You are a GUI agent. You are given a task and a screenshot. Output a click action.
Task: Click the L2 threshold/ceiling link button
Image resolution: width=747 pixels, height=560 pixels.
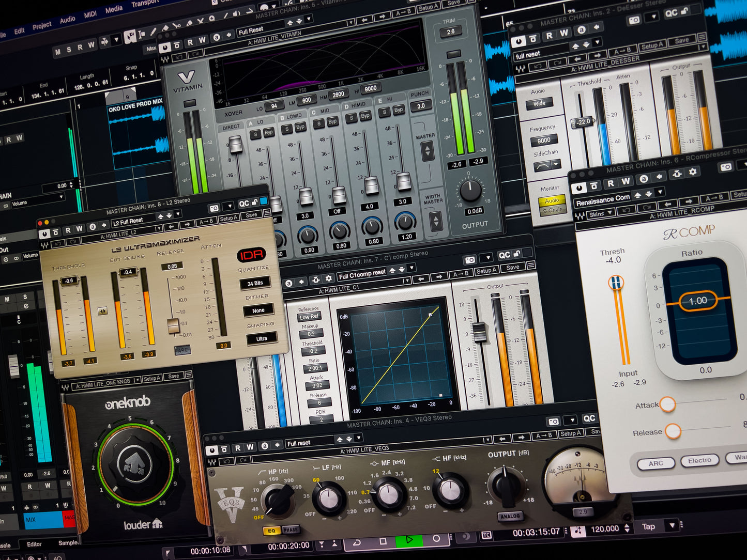pyautogui.click(x=103, y=311)
